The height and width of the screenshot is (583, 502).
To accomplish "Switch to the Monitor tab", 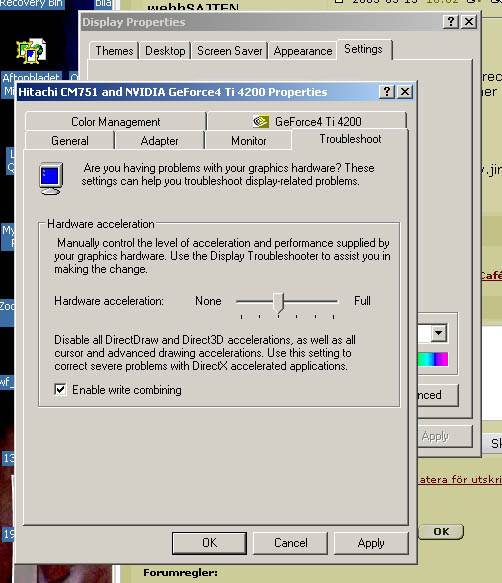I will point(248,141).
